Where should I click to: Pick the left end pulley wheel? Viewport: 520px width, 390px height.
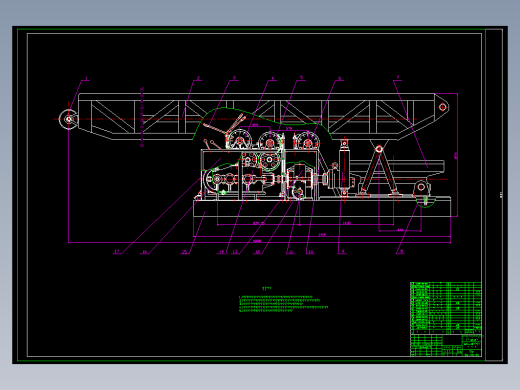tap(68, 119)
